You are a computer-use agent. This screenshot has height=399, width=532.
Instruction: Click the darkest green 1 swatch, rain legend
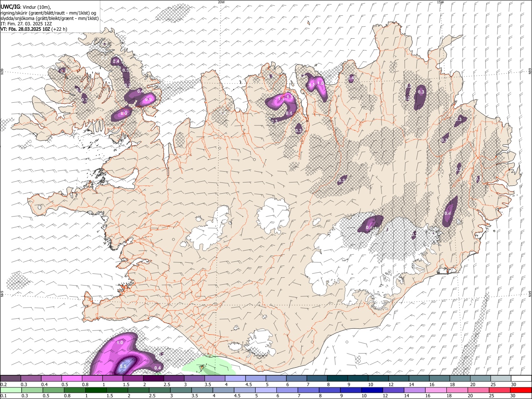96,390
